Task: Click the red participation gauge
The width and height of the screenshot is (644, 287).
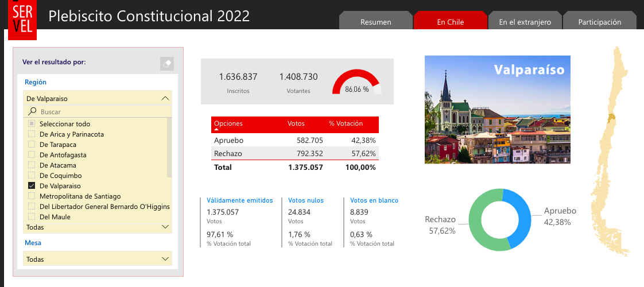Action: click(x=356, y=82)
